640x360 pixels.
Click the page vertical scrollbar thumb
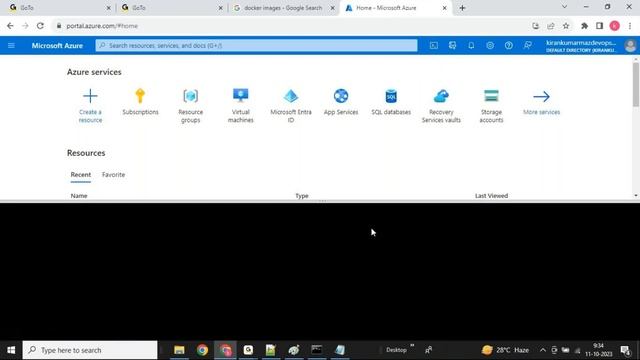tap(636, 85)
